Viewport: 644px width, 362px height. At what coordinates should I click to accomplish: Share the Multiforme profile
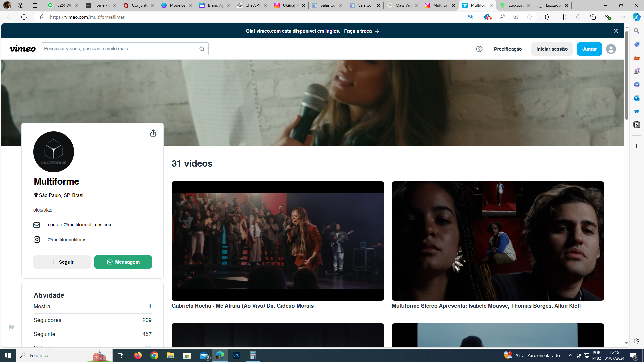[153, 133]
